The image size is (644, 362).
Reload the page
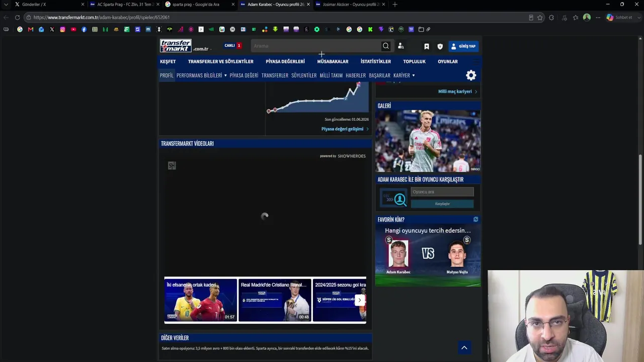[17, 18]
